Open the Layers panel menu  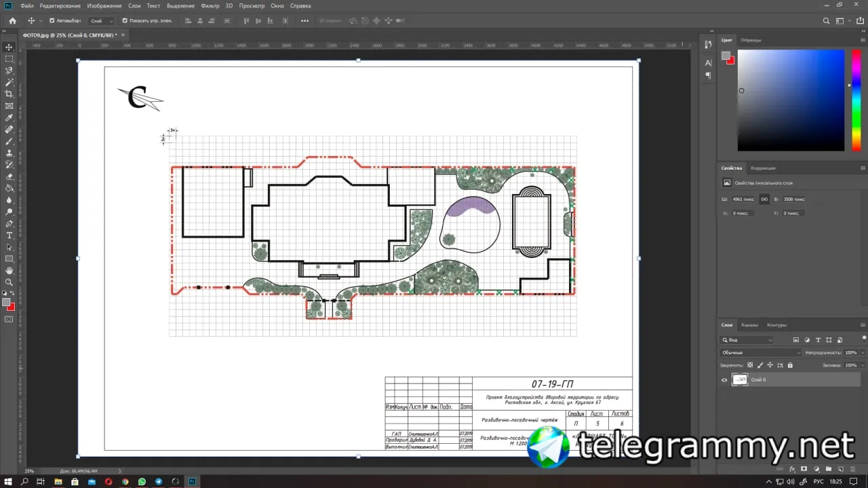pos(863,324)
